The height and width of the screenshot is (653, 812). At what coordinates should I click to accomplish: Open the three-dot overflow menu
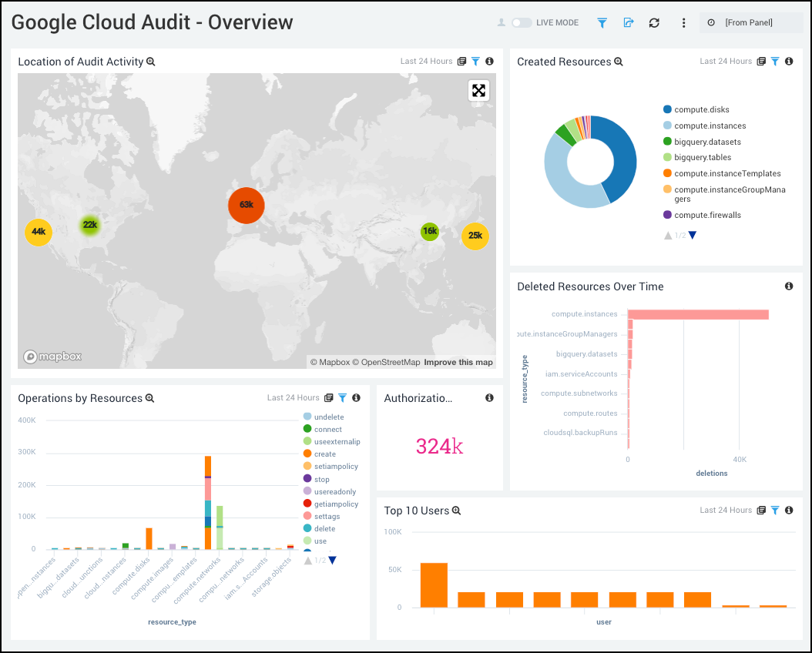click(x=683, y=23)
